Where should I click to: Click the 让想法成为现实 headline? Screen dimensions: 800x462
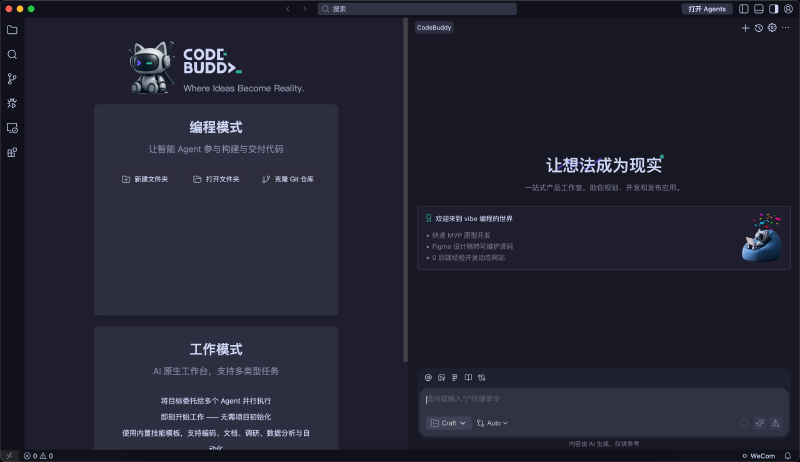604,165
